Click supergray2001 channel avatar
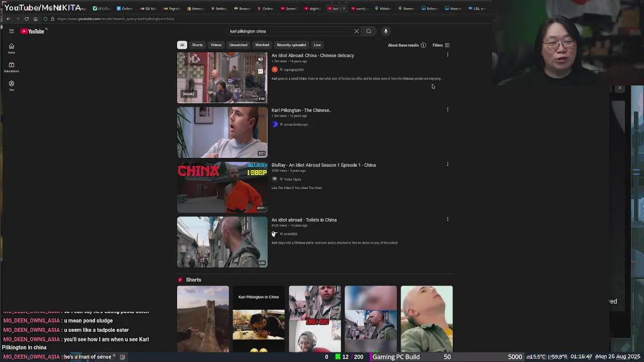 (x=275, y=69)
